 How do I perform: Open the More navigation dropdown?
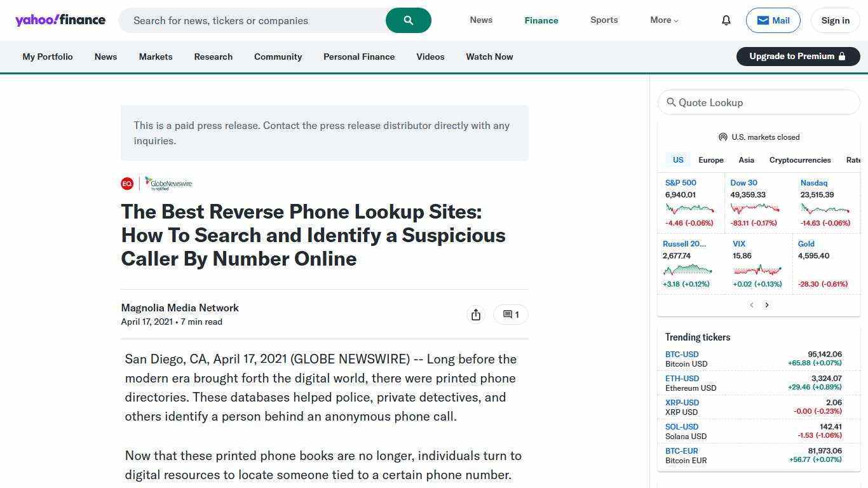pos(663,20)
